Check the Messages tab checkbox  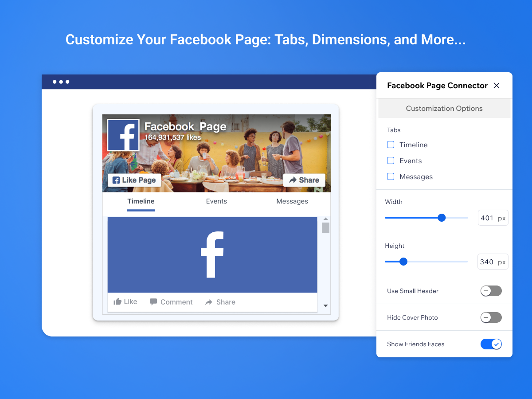391,176
